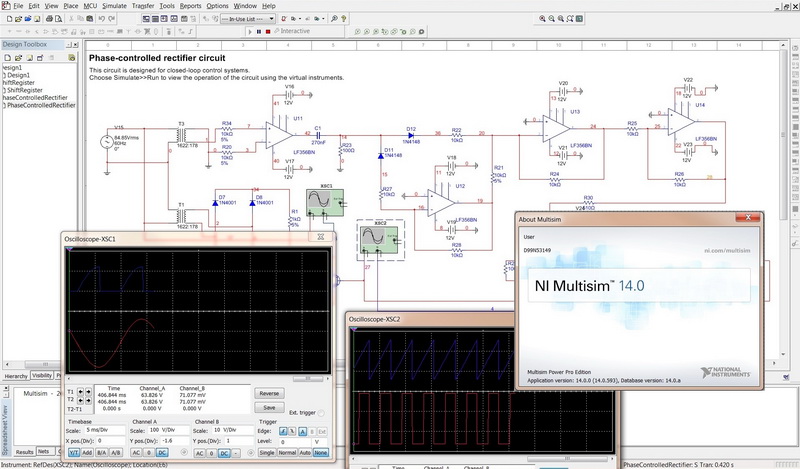
Task: Click the find magnifier icon beside In-Use List
Action: click(334, 19)
